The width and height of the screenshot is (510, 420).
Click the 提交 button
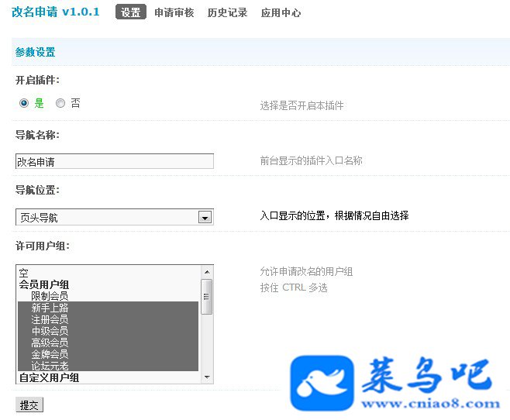tap(29, 405)
